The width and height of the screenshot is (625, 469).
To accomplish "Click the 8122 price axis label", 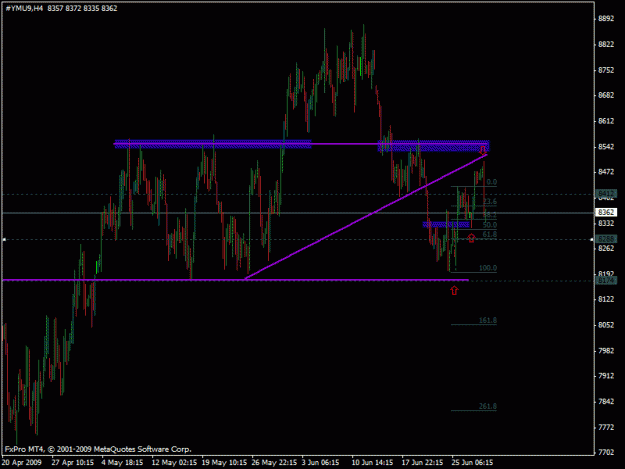I will [606, 299].
